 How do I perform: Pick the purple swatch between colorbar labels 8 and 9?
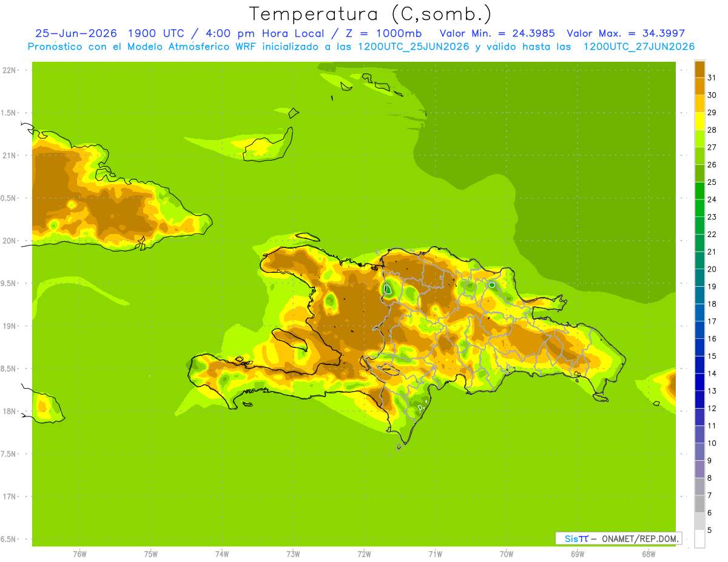tap(699, 469)
